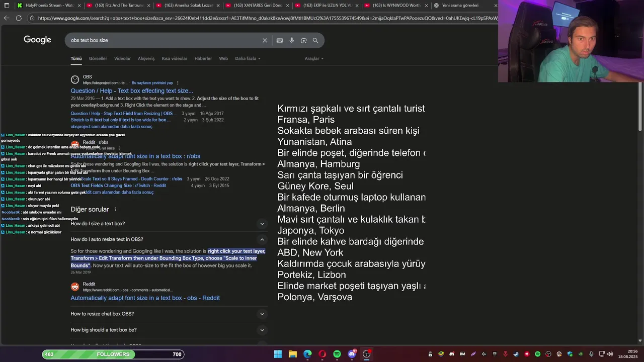
Task: Select the Kısa videolar filter
Action: [x=175, y=58]
